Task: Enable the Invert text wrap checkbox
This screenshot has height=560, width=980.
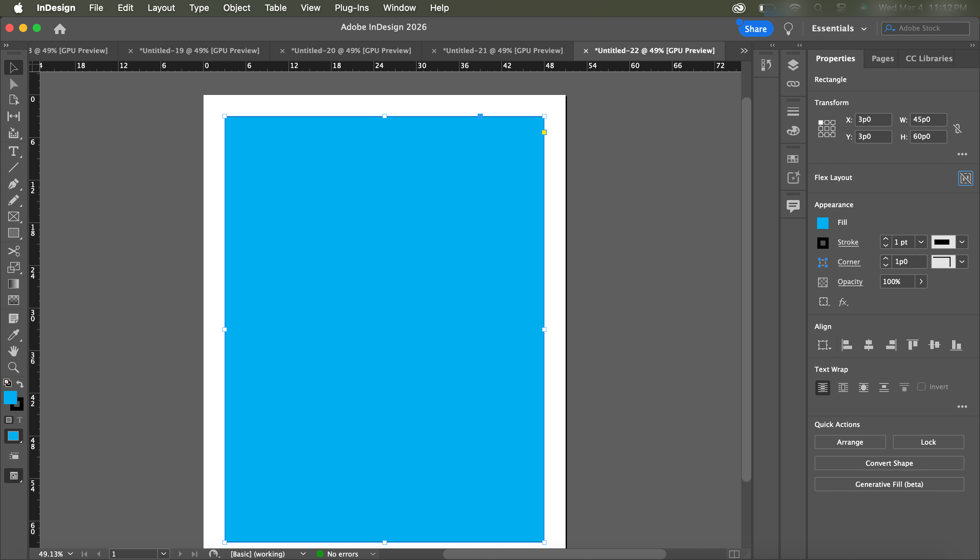Action: (921, 386)
